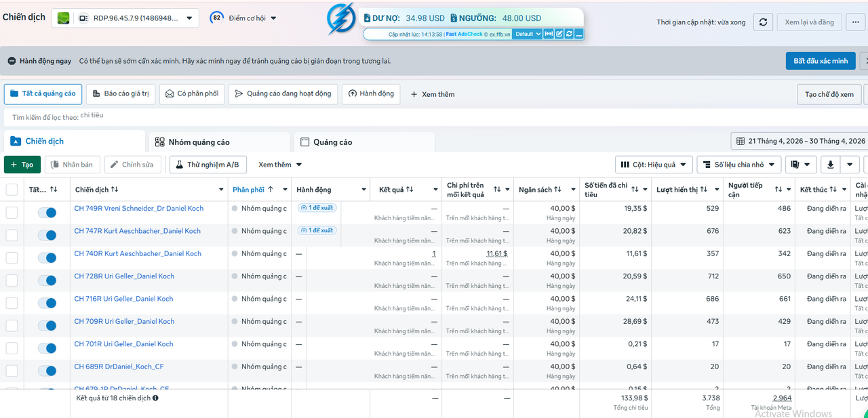Select the Quảng cáo đang hoạt động view
The height and width of the screenshot is (418, 868).
tap(283, 94)
